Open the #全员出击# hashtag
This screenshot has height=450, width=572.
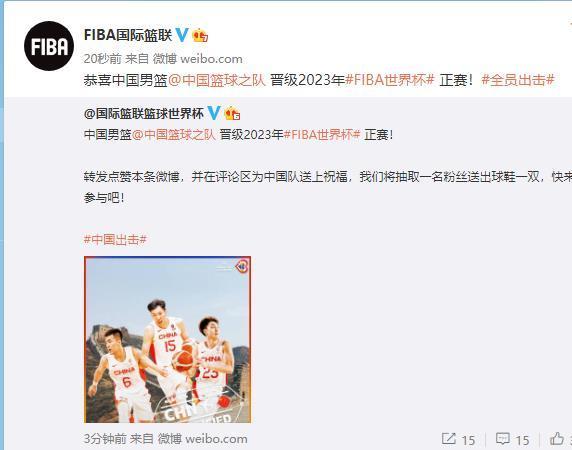[x=518, y=80]
